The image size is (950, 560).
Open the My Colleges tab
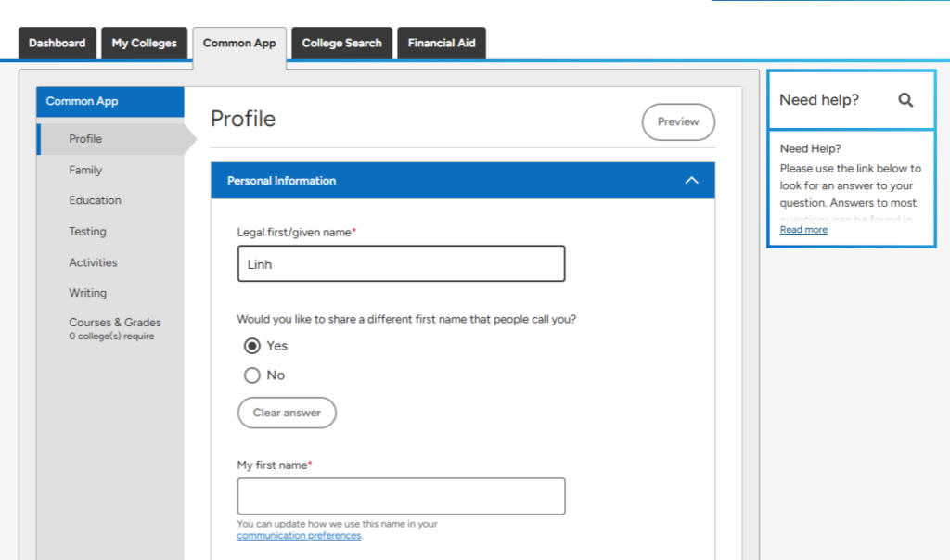(144, 44)
